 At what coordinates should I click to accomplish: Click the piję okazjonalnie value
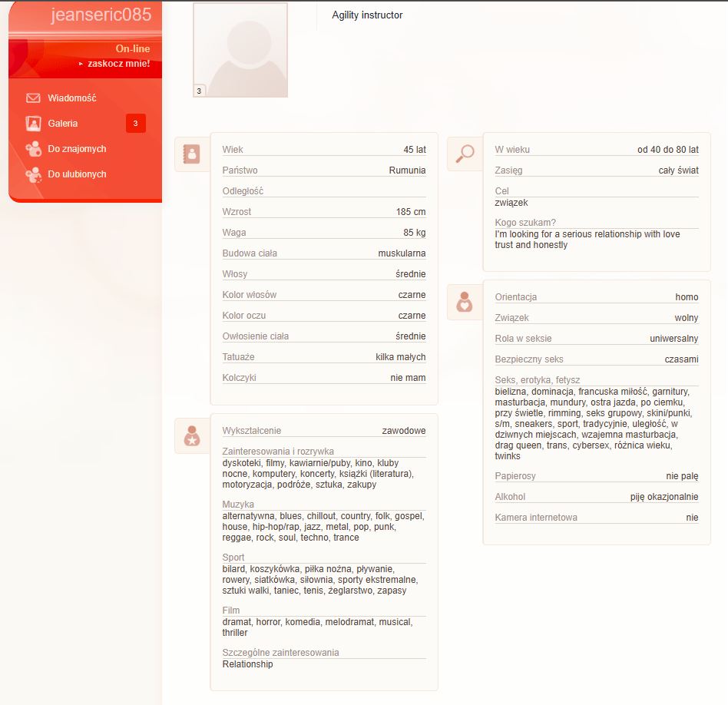coord(664,497)
